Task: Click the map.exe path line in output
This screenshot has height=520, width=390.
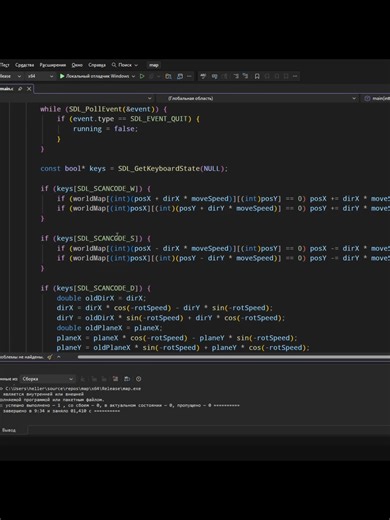Action: pyautogui.click(x=70, y=389)
